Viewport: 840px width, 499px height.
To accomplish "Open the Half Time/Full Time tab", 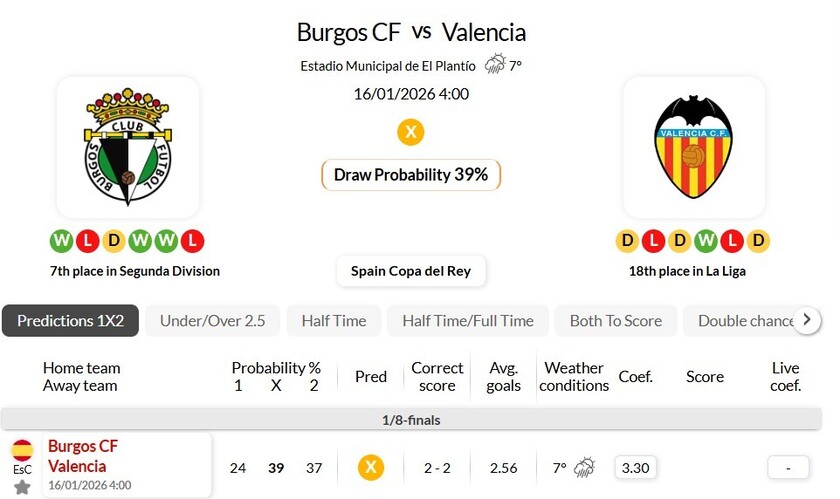I will click(x=467, y=321).
